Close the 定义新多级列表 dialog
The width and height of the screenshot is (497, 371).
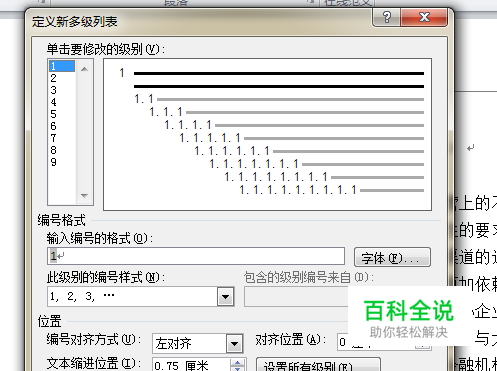click(x=424, y=17)
